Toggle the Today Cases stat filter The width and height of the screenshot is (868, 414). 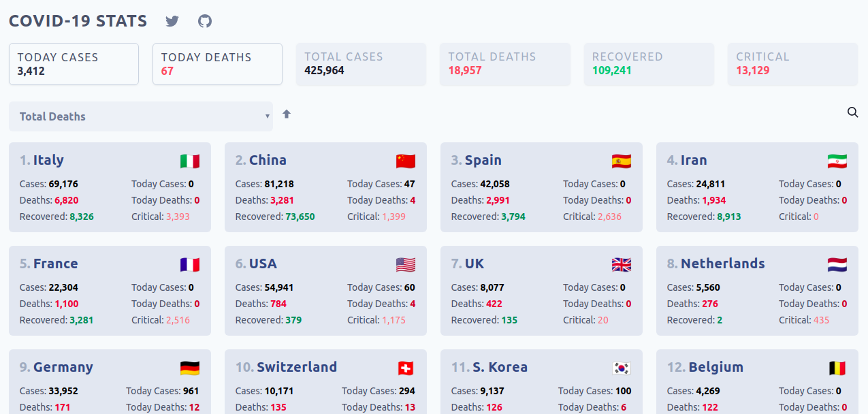(74, 64)
